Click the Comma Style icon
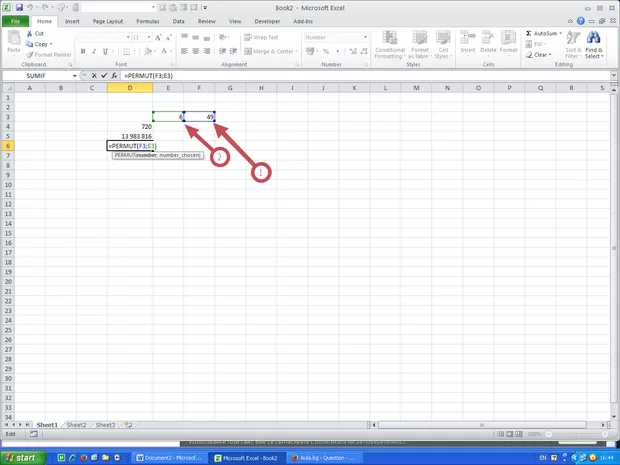620x465 pixels. click(337, 51)
